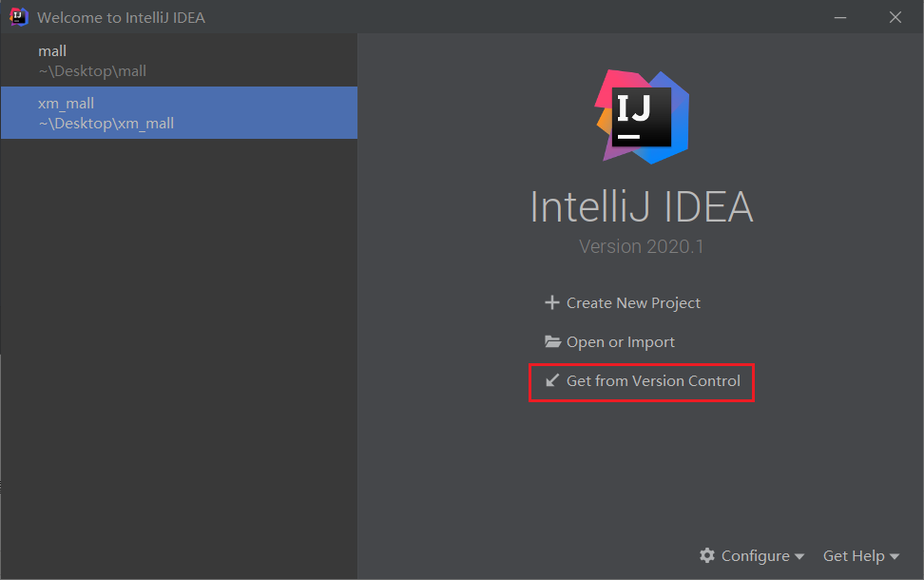This screenshot has height=580, width=924.
Task: Select Create New Project
Action: tap(633, 303)
